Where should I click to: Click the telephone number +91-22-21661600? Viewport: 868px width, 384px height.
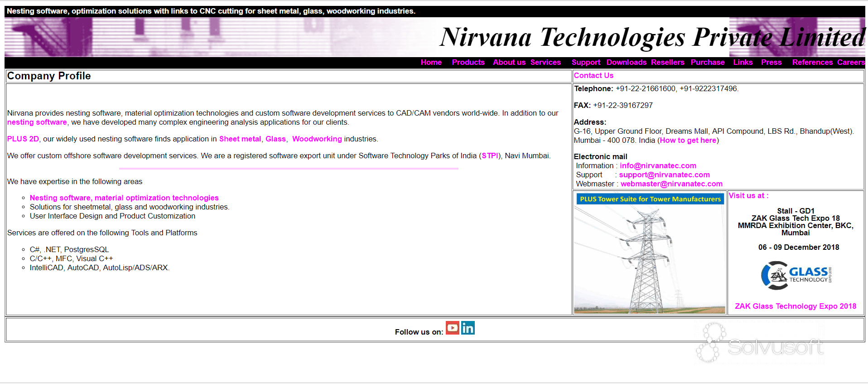click(646, 89)
